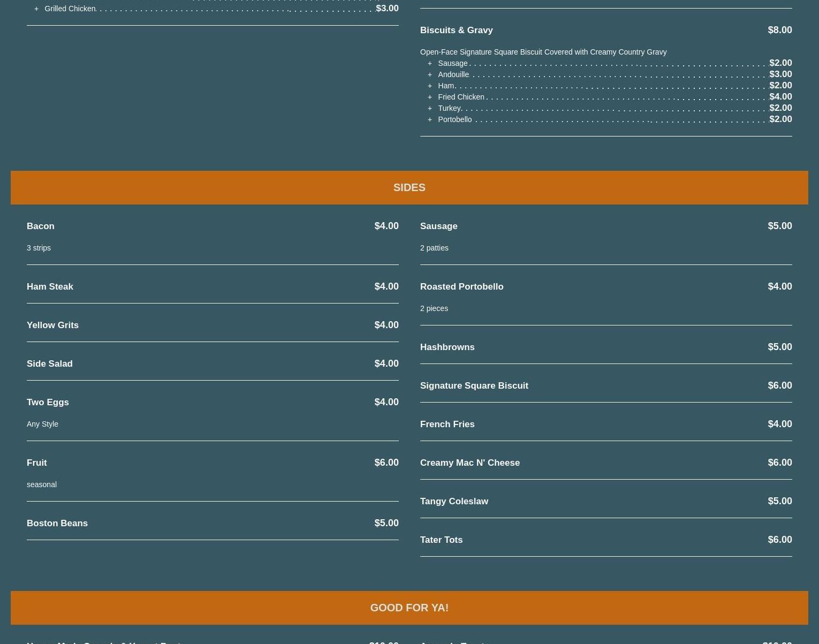Click the plus sign beside Sausage add-on
Image resolution: width=819 pixels, height=644 pixels.
tap(429, 63)
